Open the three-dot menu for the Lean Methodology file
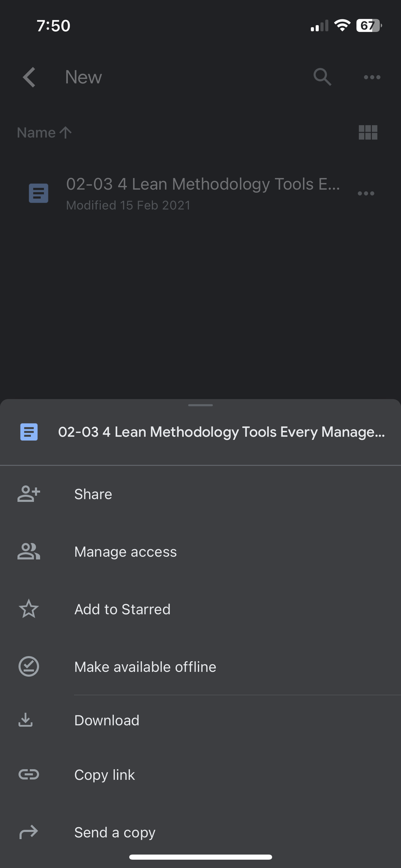Screen dimensions: 401x868 (366, 193)
